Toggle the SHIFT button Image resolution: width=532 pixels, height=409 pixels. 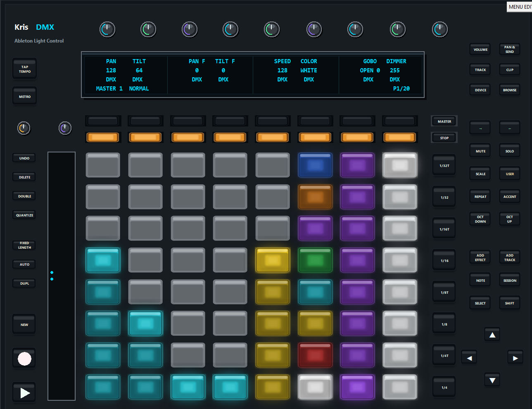(510, 303)
